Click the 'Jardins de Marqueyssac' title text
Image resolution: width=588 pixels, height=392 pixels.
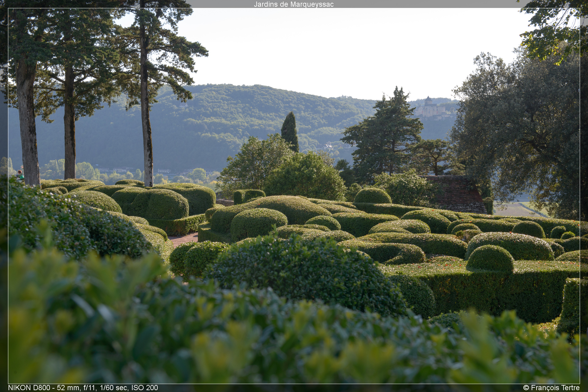tap(294, 4)
